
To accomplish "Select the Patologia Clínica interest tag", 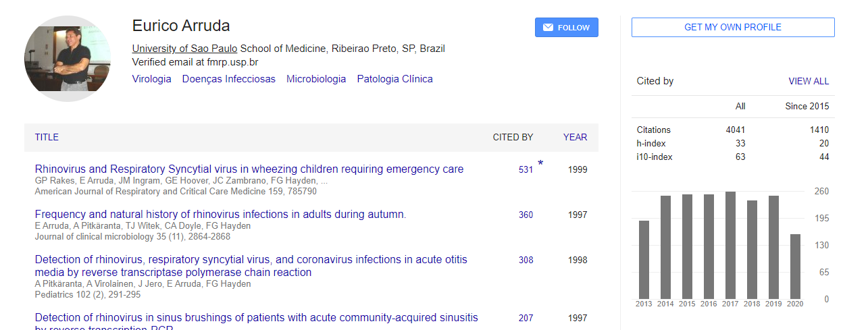I will coord(395,79).
